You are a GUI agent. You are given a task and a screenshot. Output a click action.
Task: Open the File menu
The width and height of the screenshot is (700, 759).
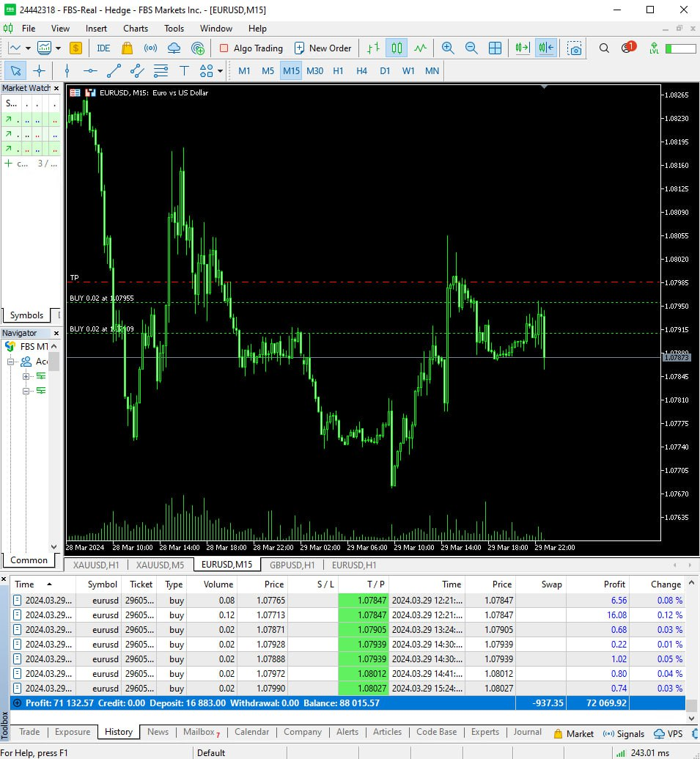[29, 29]
